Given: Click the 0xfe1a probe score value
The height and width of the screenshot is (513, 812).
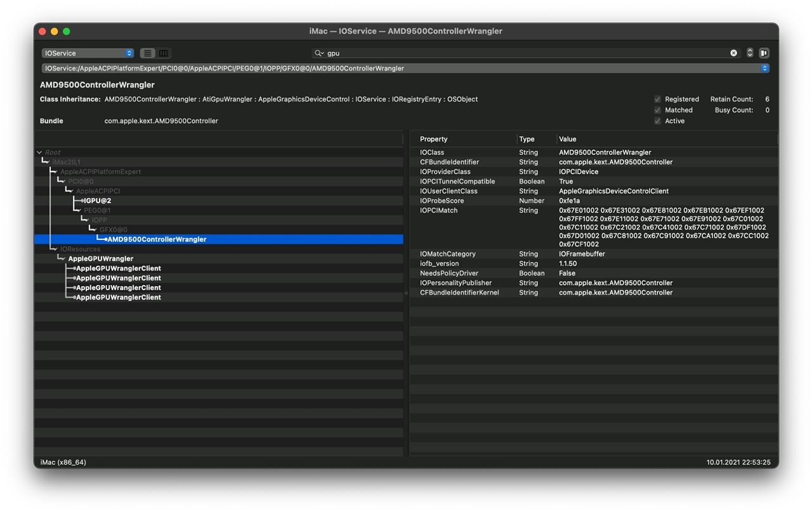Looking at the screenshot, I should (x=570, y=201).
